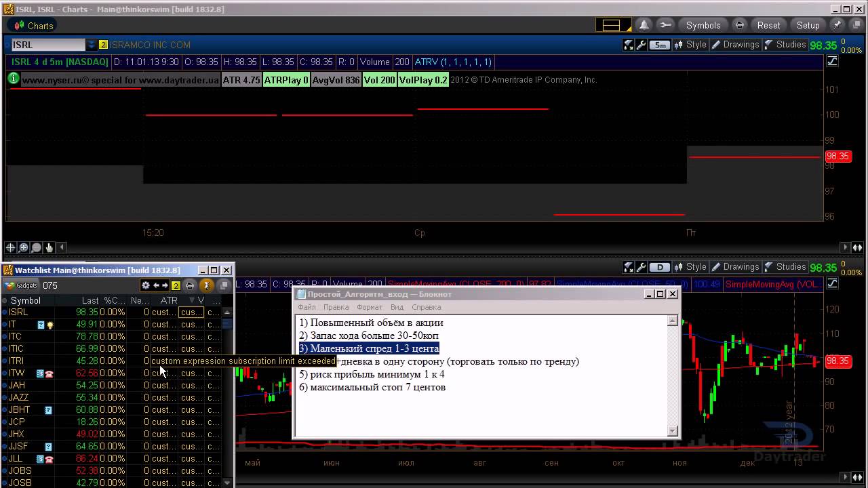
Task: Expand the symbol dropdown arrow beside ISRL
Action: tap(92, 45)
